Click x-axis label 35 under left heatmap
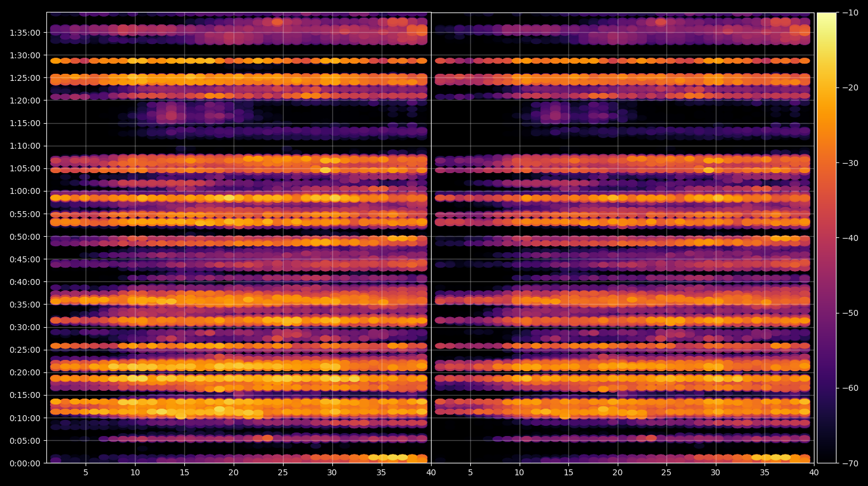The width and height of the screenshot is (868, 486). tap(381, 473)
